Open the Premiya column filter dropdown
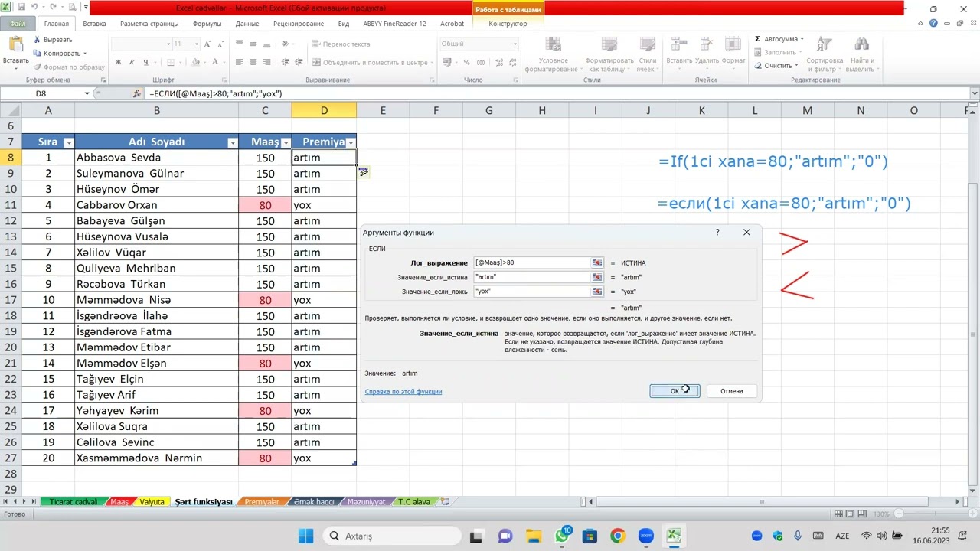 (x=351, y=142)
